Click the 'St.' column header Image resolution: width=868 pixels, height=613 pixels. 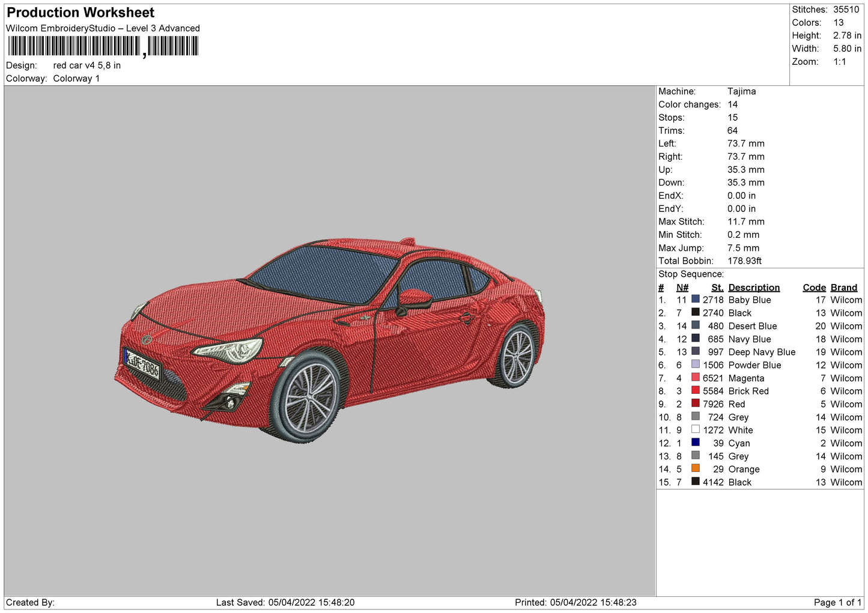(717, 288)
